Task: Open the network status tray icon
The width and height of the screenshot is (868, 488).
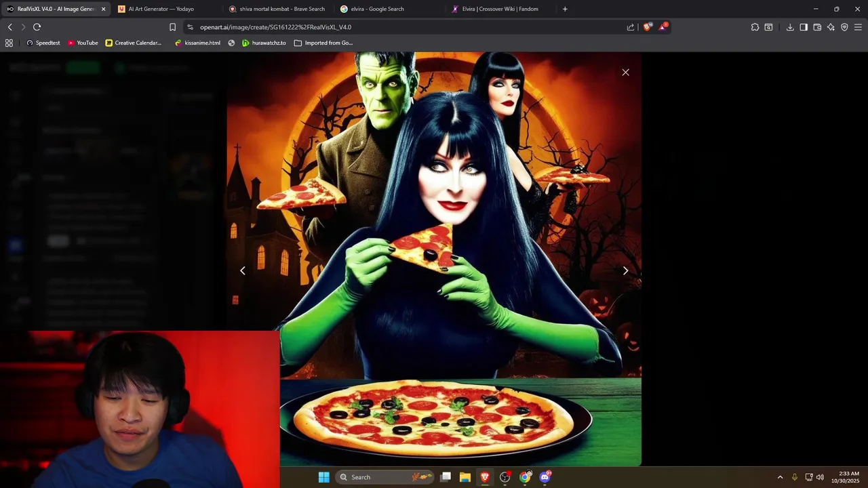Action: [x=809, y=477]
